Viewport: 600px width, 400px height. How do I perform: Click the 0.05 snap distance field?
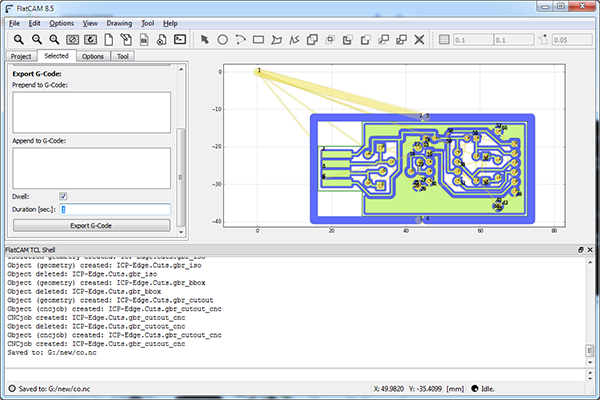[572, 40]
